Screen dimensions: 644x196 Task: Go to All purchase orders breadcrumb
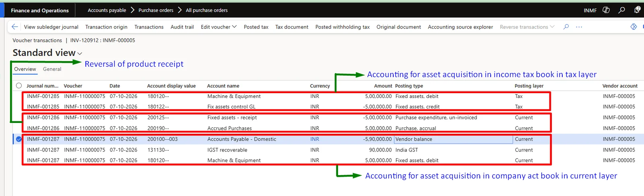[206, 10]
